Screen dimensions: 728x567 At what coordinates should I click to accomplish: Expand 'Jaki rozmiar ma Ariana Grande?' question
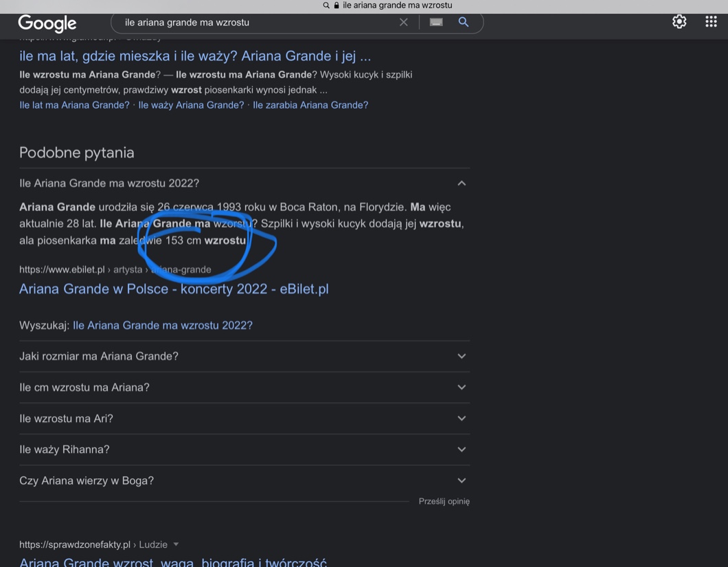click(462, 356)
